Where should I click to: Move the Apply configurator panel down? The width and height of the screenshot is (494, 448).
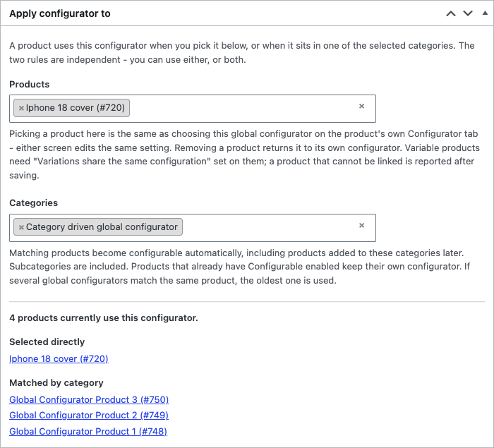click(468, 13)
